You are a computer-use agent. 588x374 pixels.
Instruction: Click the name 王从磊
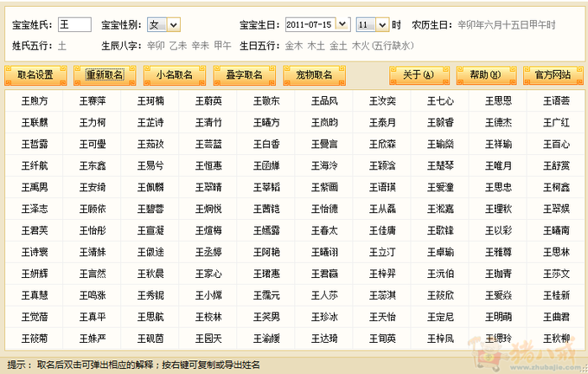pyautogui.click(x=382, y=210)
